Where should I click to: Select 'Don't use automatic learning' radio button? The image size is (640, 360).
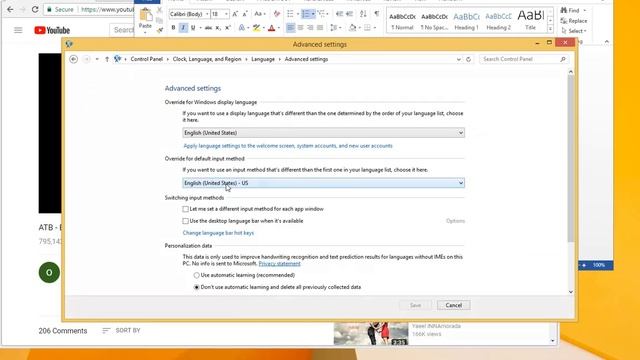[196, 287]
